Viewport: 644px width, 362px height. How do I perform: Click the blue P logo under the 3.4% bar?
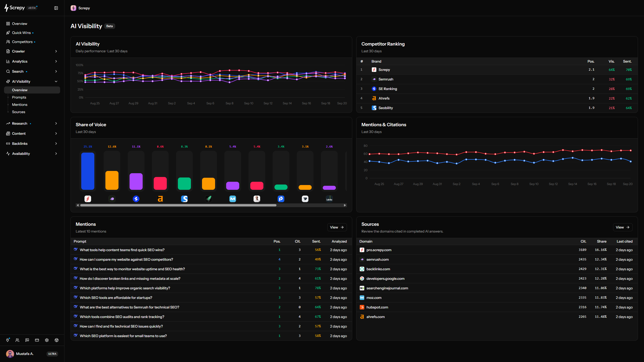[281, 199]
